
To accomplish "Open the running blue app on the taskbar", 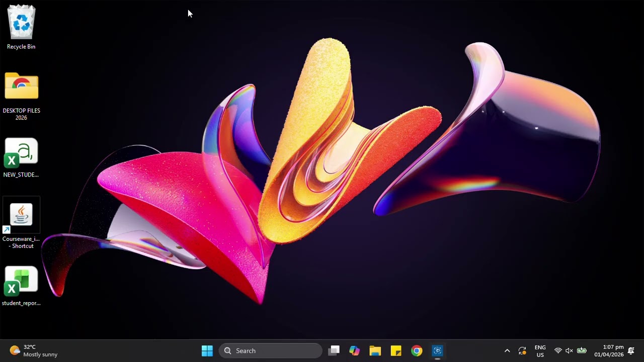I will pyautogui.click(x=437, y=351).
